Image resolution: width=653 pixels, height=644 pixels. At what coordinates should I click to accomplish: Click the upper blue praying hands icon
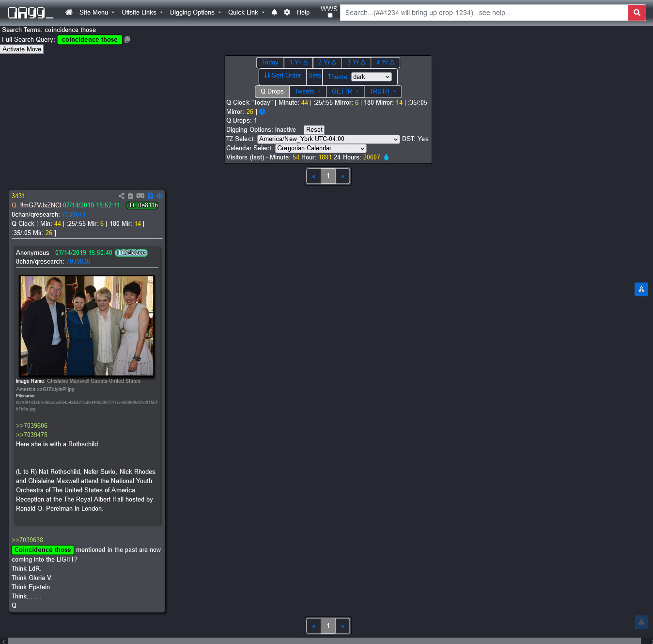(641, 289)
